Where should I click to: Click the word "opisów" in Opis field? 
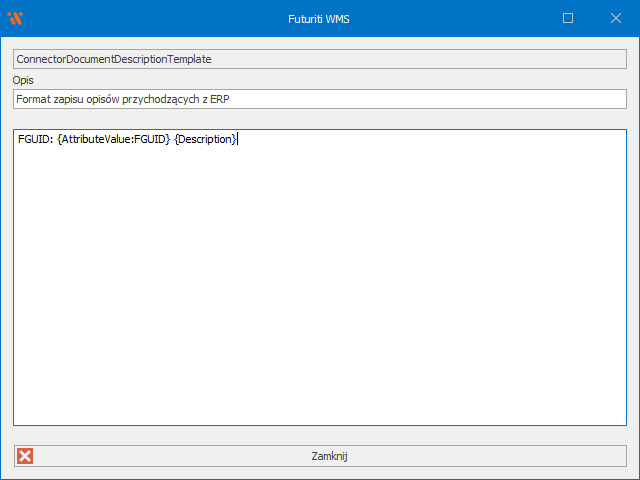(x=106, y=99)
